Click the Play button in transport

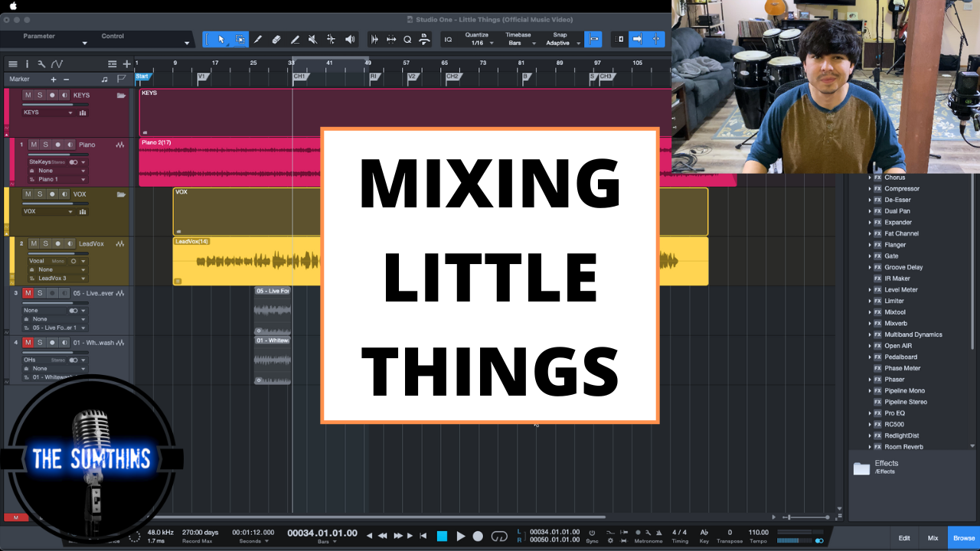460,536
